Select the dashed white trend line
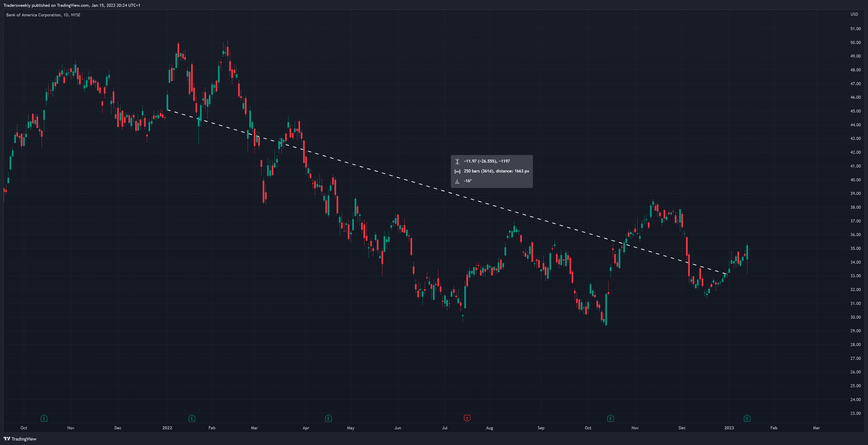The width and height of the screenshot is (868, 445). point(447,192)
